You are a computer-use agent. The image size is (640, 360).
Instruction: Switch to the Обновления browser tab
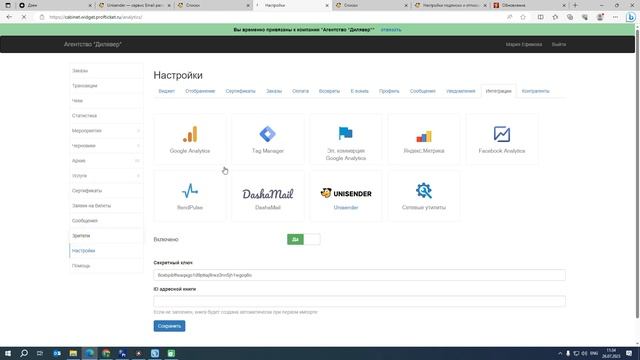(x=529, y=5)
